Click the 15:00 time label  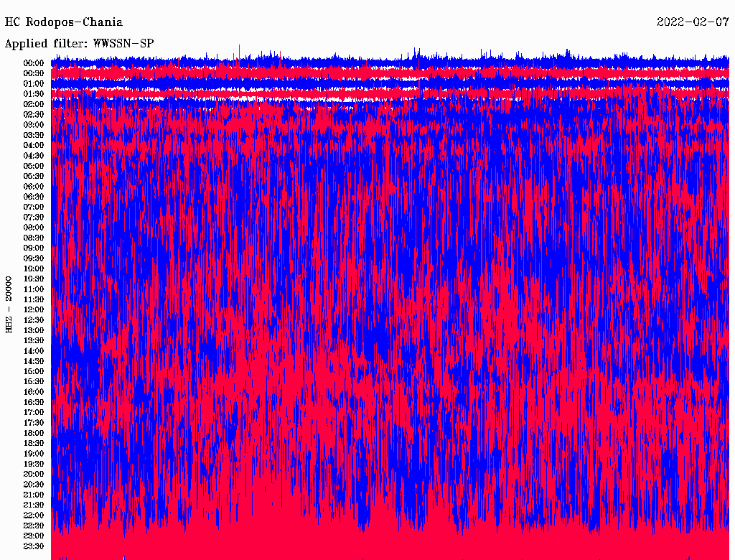[34, 371]
